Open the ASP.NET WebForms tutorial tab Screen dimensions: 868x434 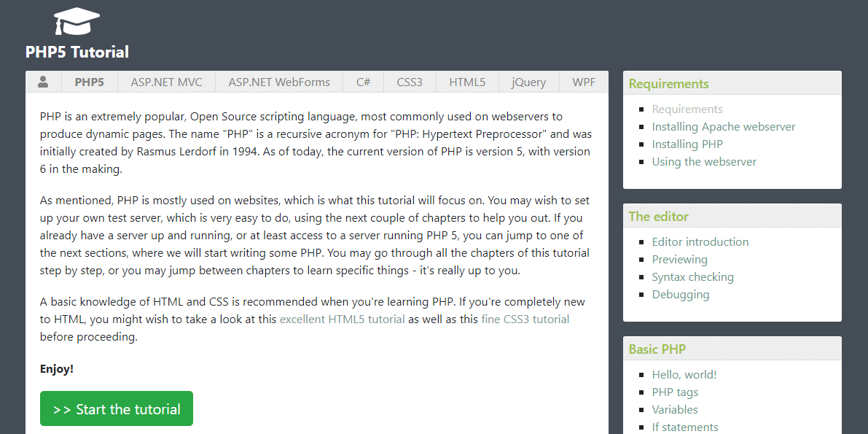(x=279, y=82)
